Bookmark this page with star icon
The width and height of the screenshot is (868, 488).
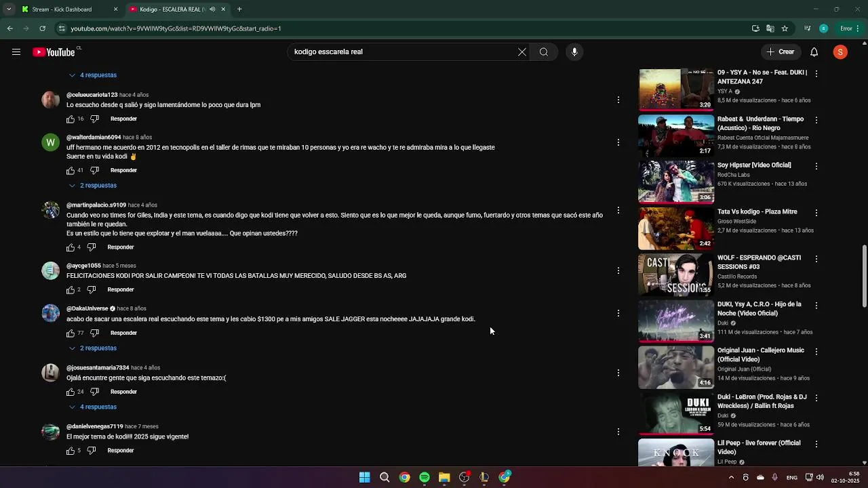785,28
